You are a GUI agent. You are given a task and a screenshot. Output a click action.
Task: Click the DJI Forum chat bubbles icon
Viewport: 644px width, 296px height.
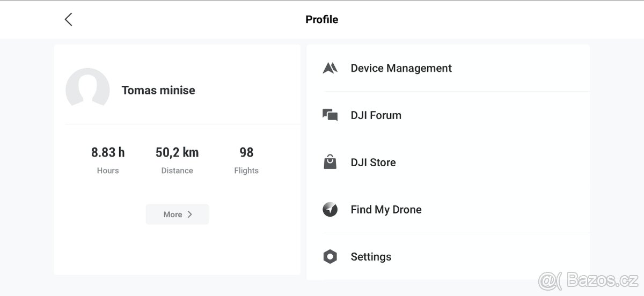point(330,115)
